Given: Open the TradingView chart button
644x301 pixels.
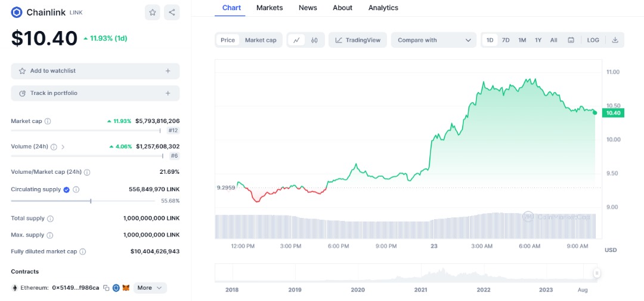Looking at the screenshot, I should tap(358, 40).
